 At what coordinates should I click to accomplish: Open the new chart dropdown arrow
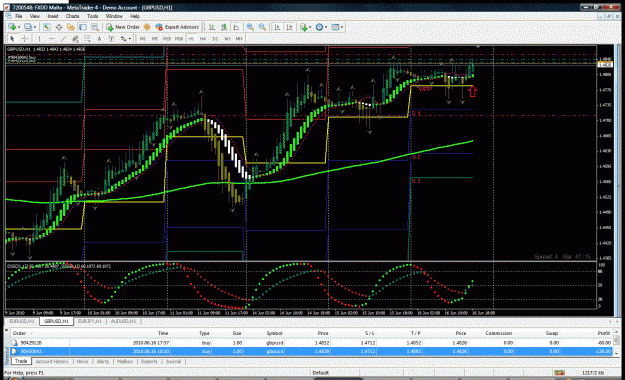[19, 27]
